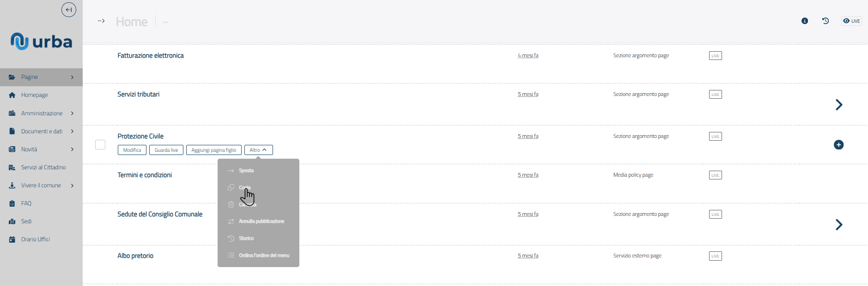Screen dimensions: 868x286
Task: Click the plus icon on the Protezione Civile row
Action: (838, 145)
